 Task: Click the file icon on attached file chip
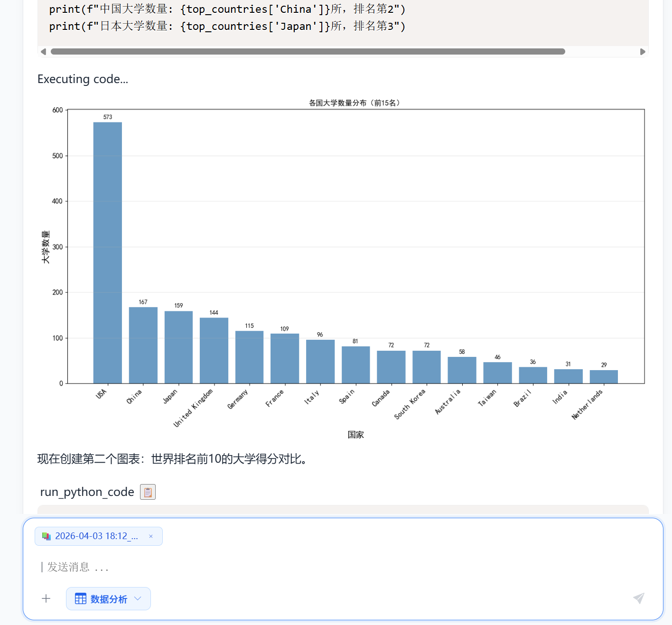47,536
